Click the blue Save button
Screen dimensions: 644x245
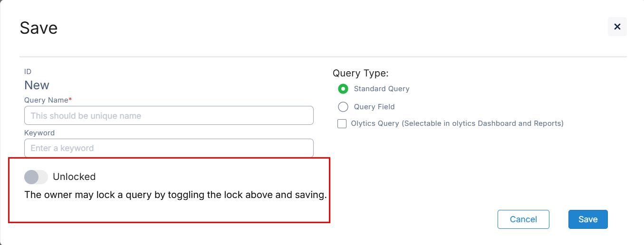click(587, 219)
